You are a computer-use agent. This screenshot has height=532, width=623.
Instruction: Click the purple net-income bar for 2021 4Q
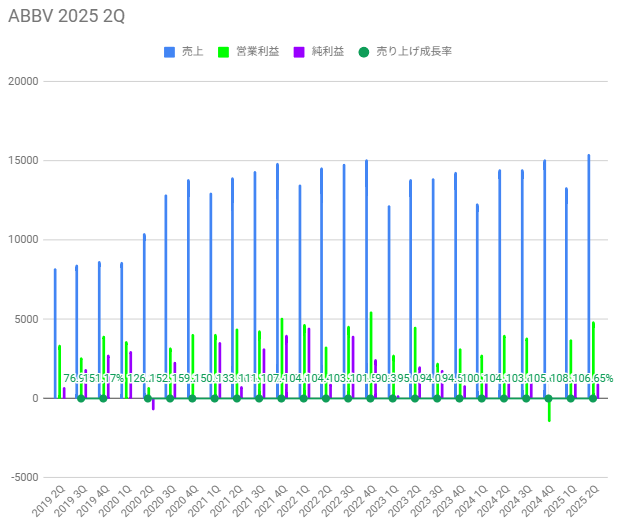(x=286, y=366)
